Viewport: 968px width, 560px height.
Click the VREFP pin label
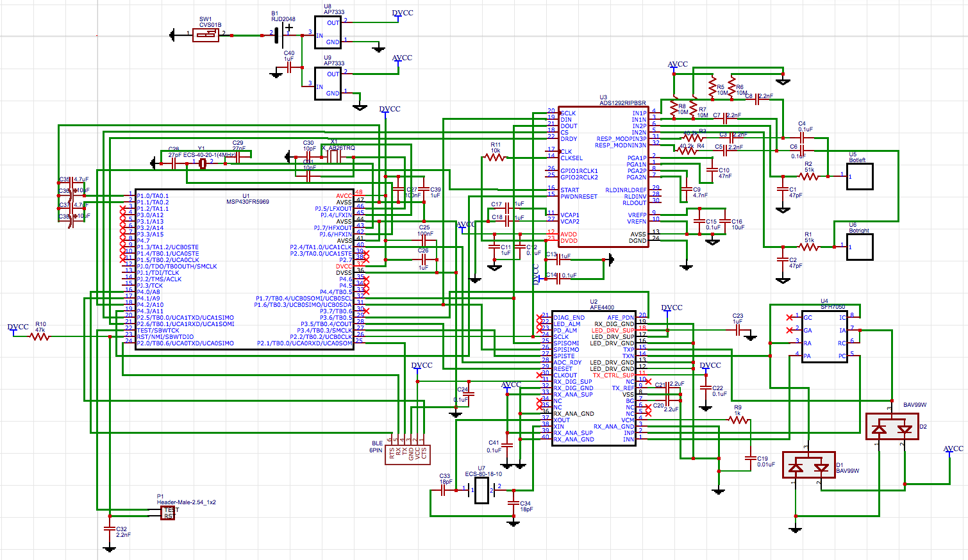[637, 215]
